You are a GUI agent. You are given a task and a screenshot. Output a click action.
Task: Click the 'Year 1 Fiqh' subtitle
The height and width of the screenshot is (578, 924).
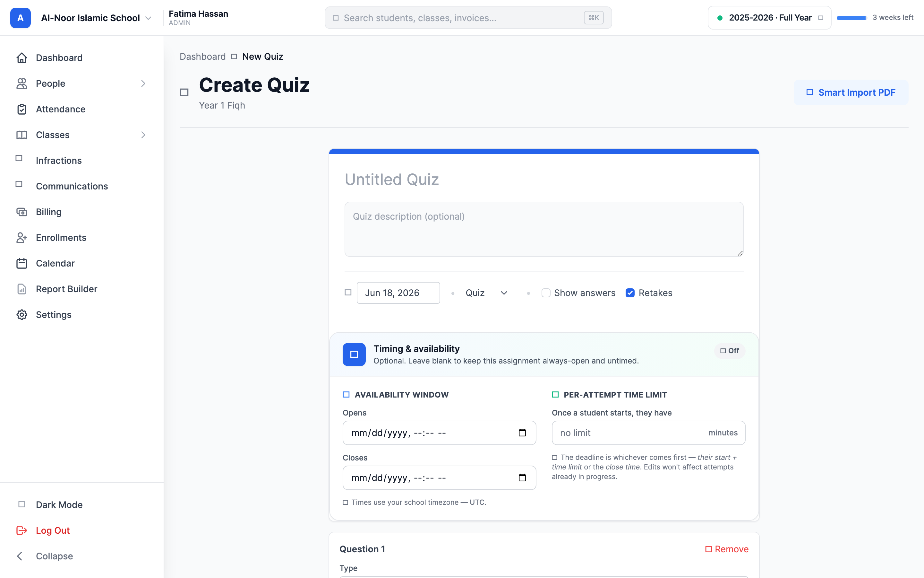222,105
